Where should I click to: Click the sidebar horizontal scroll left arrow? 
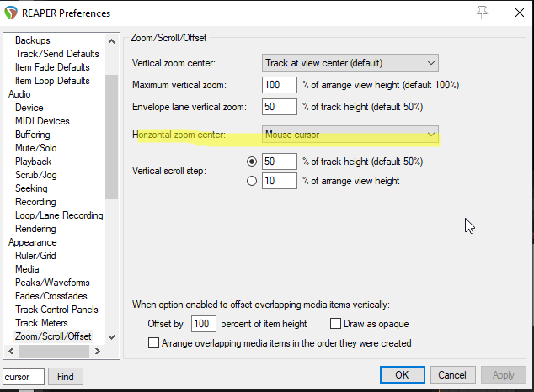click(x=11, y=352)
